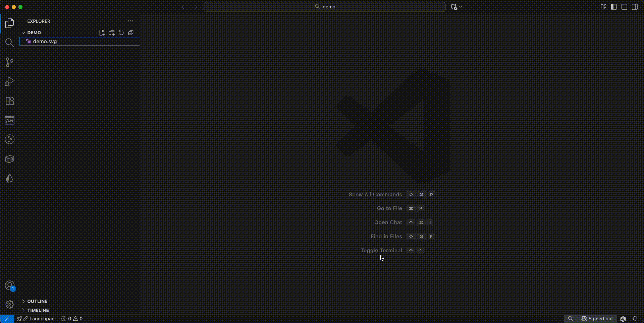Toggle the primary side bar
The height and width of the screenshot is (323, 644).
pyautogui.click(x=614, y=7)
